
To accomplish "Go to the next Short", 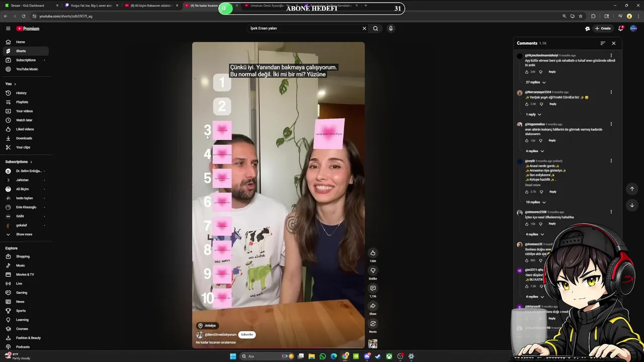I will tap(632, 205).
